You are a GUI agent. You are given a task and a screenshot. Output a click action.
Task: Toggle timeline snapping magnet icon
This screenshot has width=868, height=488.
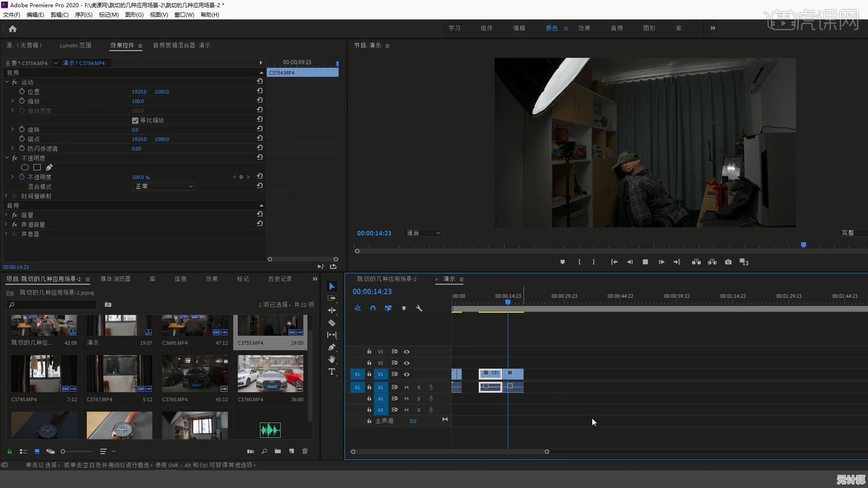373,308
